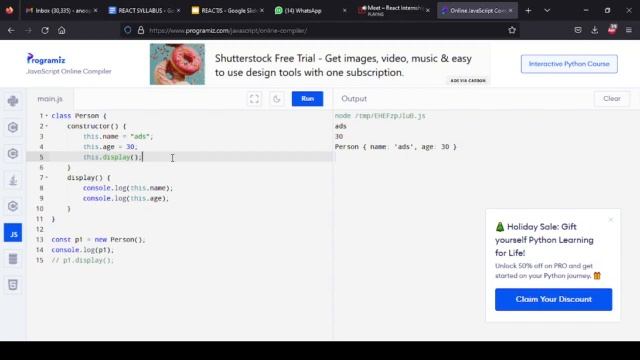Viewport: 640px width, 360px height.
Task: Open the Python compiler from sidebar
Action: 13,101
